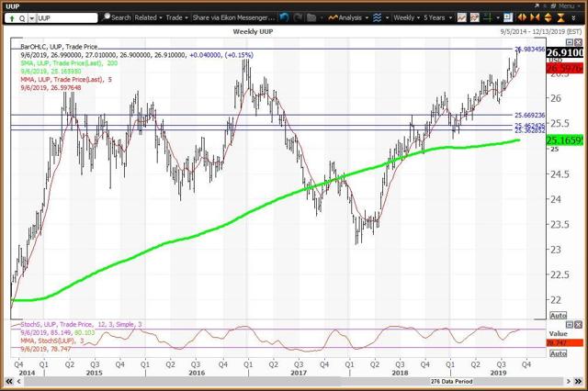Open the Trade menu
This screenshot has width=588, height=391.
pyautogui.click(x=176, y=17)
